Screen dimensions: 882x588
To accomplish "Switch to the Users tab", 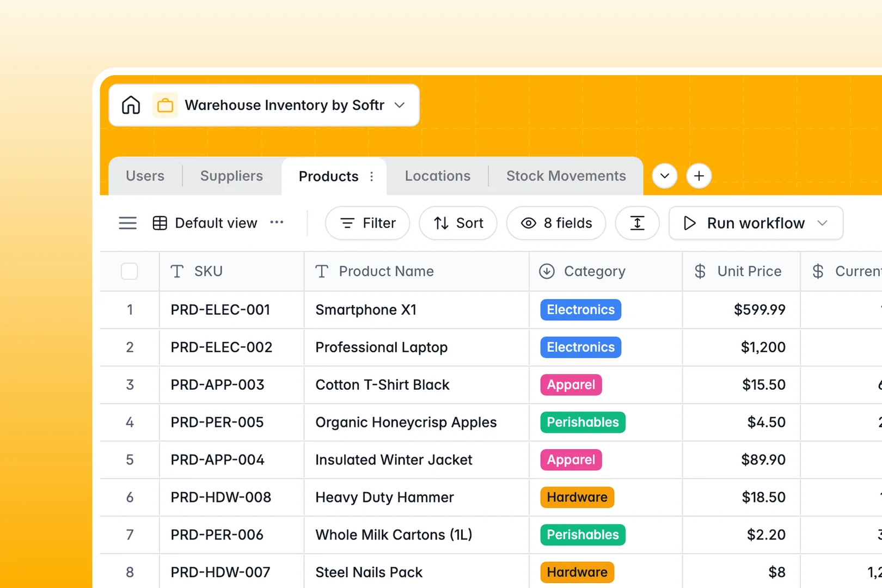I will point(145,176).
